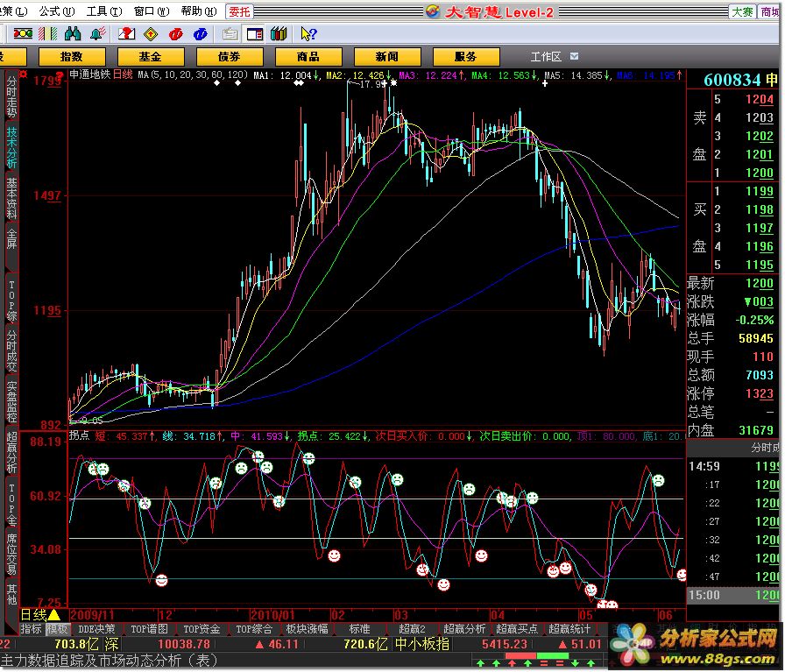
Task: Click the binoculars search icon
Action: click(x=73, y=33)
